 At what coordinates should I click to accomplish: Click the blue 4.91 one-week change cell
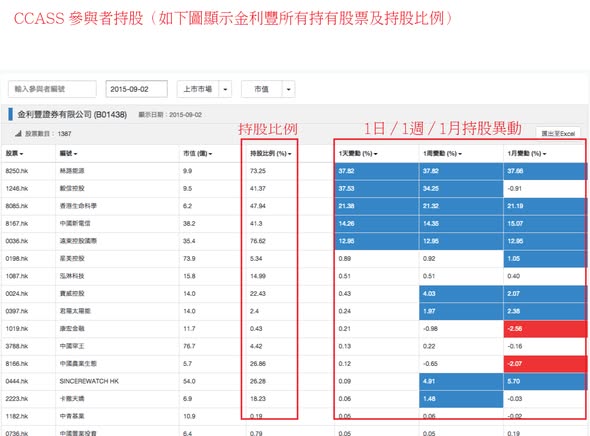click(x=461, y=381)
